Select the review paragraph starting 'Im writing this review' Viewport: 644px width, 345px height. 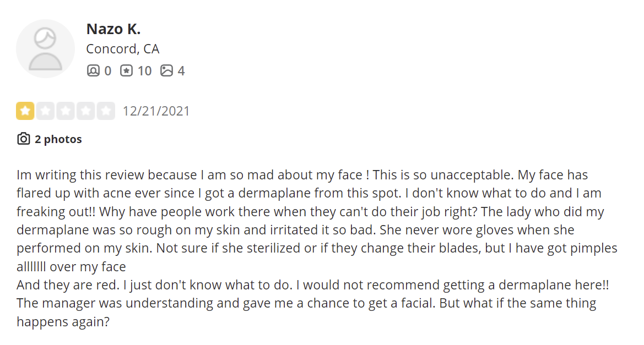317,220
